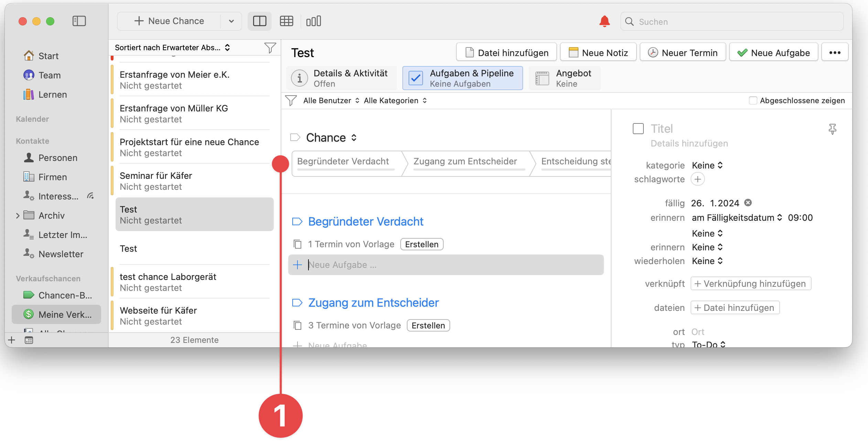Click Erstellen for 3 Termine von Vorlage
Screen dimensions: 868x445
(x=428, y=325)
